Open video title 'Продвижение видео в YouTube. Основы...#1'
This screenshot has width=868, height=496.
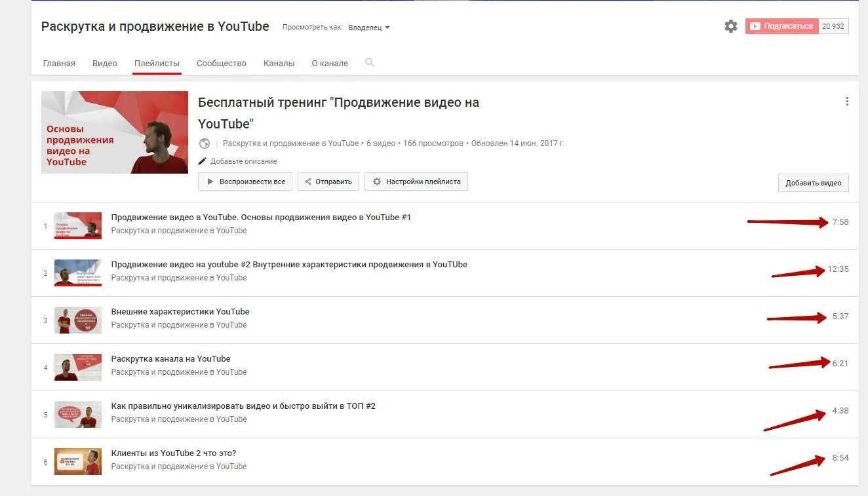[261, 218]
